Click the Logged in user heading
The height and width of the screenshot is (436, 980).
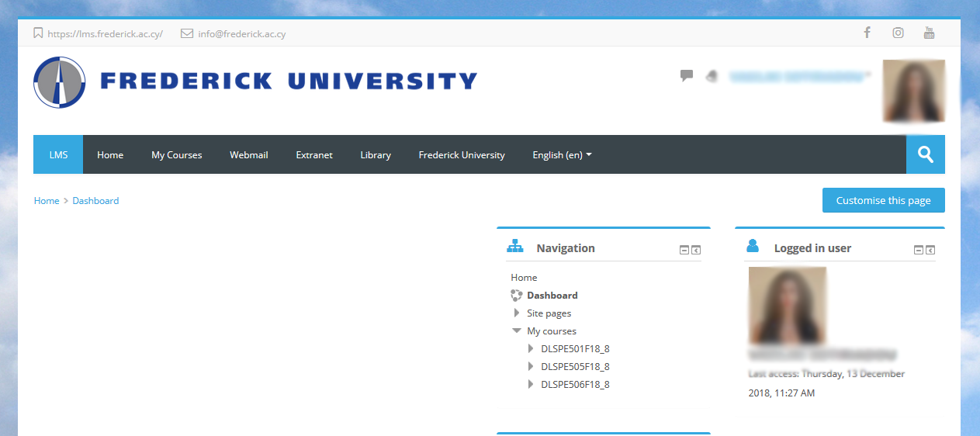[812, 248]
